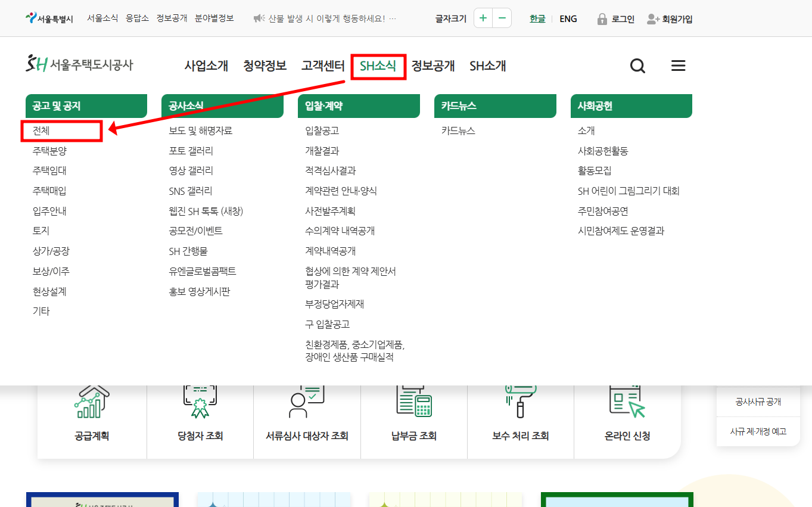
Task: Open 보상/이주 notices
Action: [x=51, y=271]
